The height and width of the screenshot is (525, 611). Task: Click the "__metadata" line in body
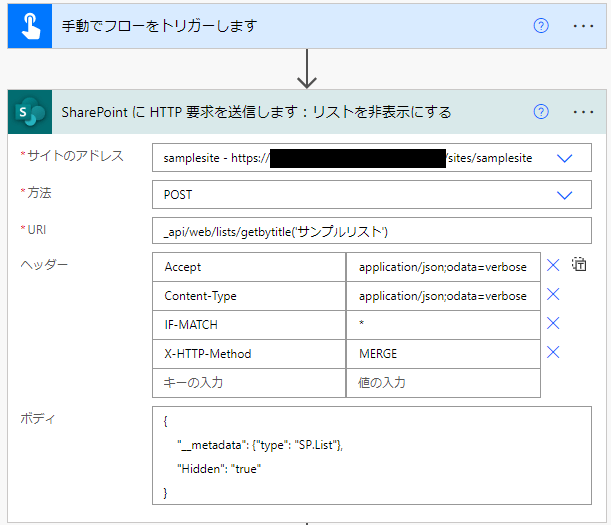[x=260, y=445]
